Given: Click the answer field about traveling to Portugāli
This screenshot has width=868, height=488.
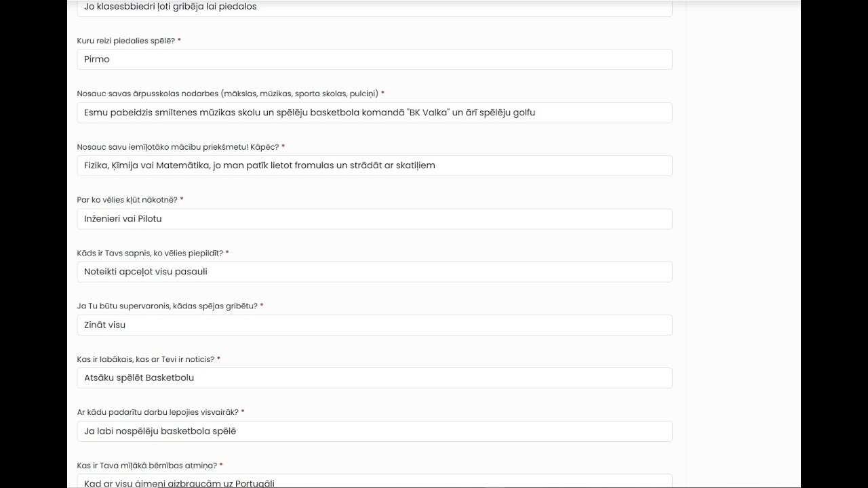Looking at the screenshot, I should [x=374, y=482].
